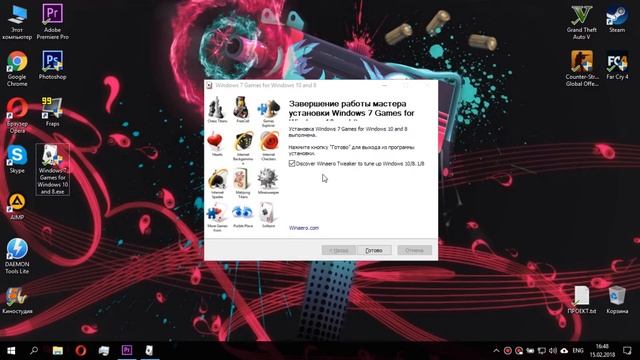Viewport: 640px width, 360px height.
Task: Uncheck Discover Winaero Tweaker checkbox
Action: tap(292, 163)
